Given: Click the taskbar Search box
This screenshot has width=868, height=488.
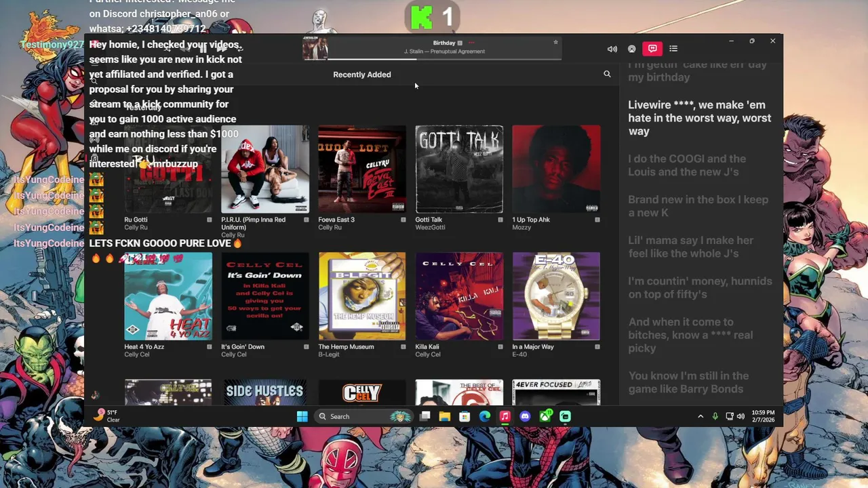Looking at the screenshot, I should pyautogui.click(x=363, y=416).
